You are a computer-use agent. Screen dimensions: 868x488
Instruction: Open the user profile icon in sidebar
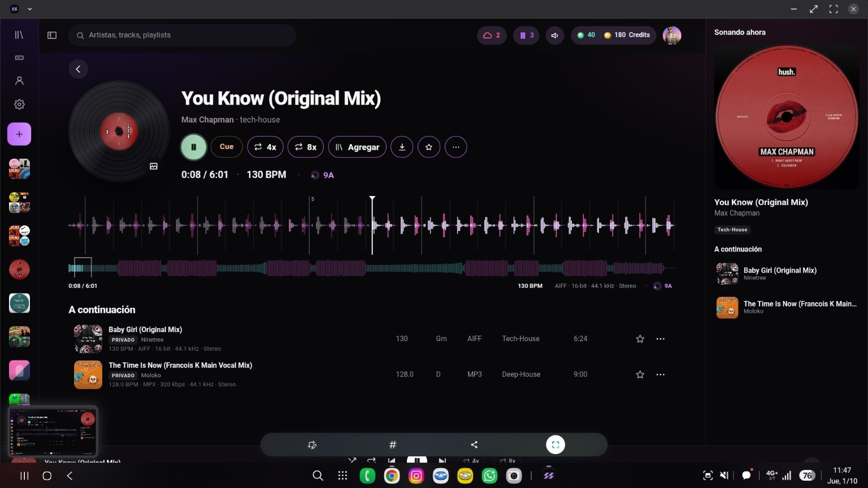pos(19,81)
